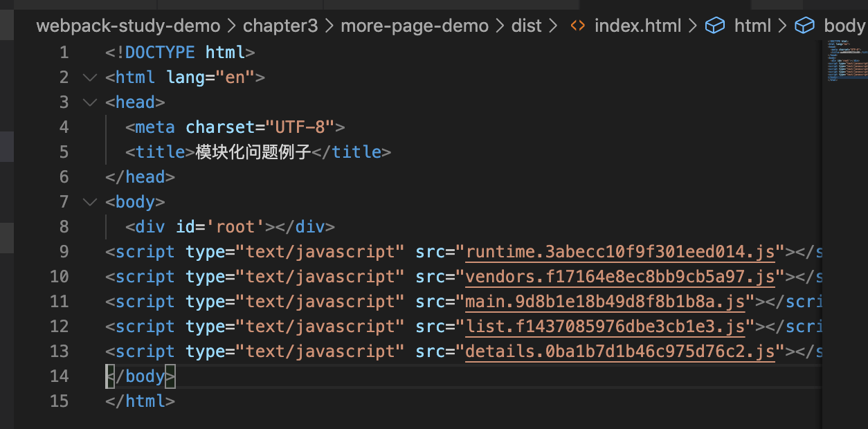Click the index.html file icon in breadcrumbs

[577, 26]
